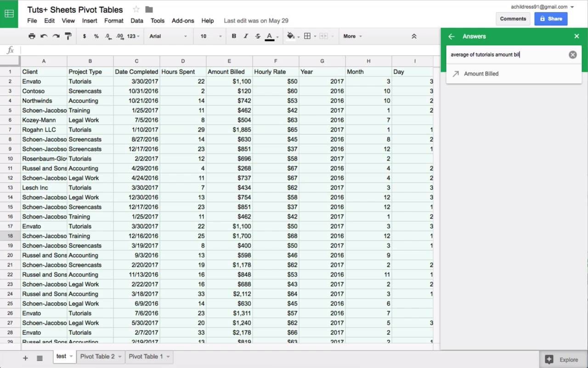Open the all sheets list
Viewport: 588px width, 368px height.
pos(40,358)
